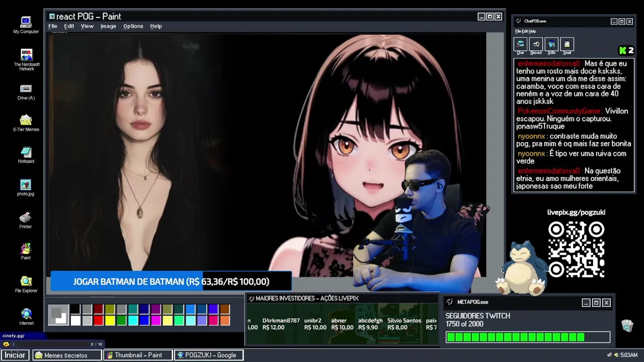644x362 pixels.
Task: Open the recycle bin icon on desktop
Action: coord(627,325)
